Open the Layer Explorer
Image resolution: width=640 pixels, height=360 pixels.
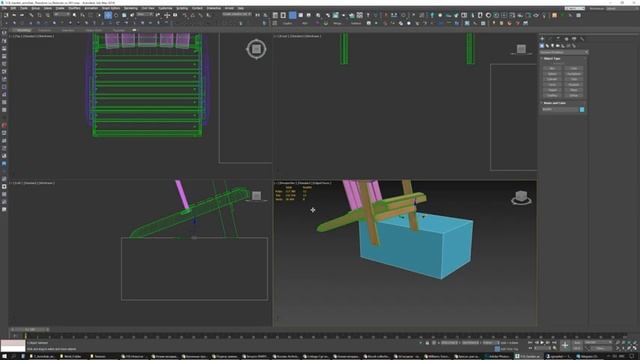283,15
